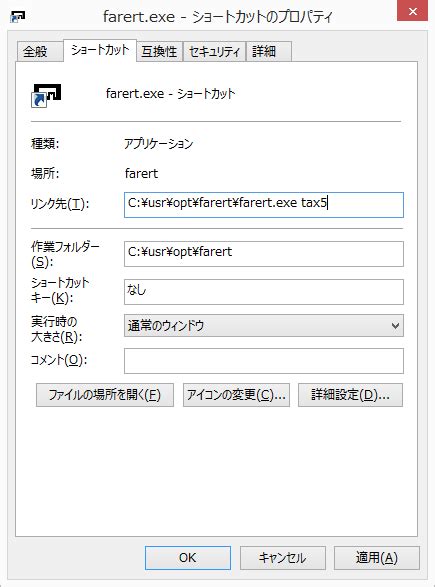The height and width of the screenshot is (587, 435).
Task: Click the ショートカットキー(K) label
Action: click(60, 291)
